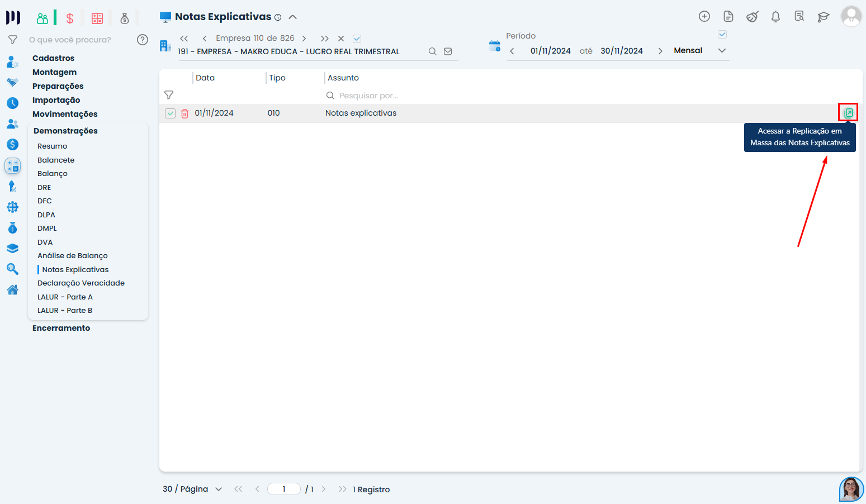Open Balancete in the Demonstrações menu
Screen dimensions: 866x504
tap(56, 160)
